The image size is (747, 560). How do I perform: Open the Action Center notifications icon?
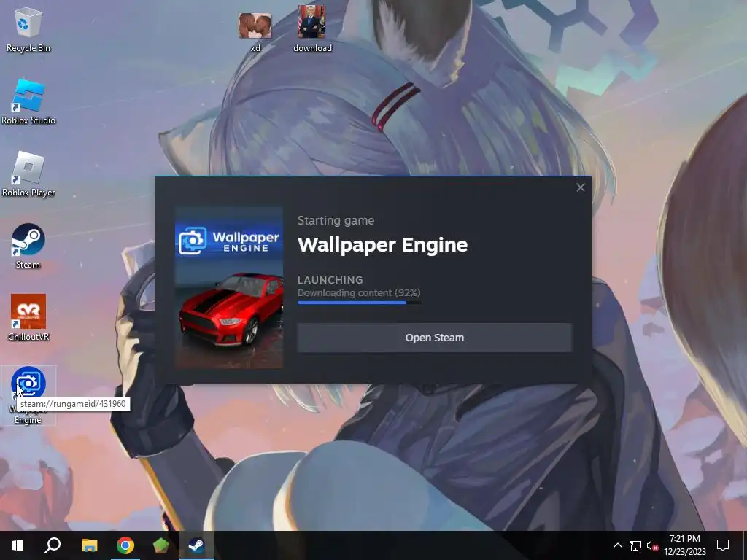tap(723, 545)
